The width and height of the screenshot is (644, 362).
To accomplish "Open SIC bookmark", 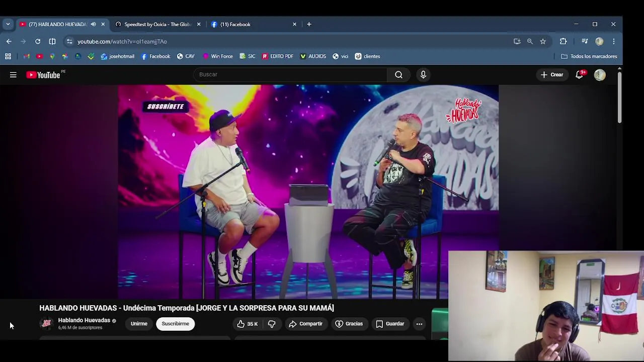I will (x=248, y=56).
